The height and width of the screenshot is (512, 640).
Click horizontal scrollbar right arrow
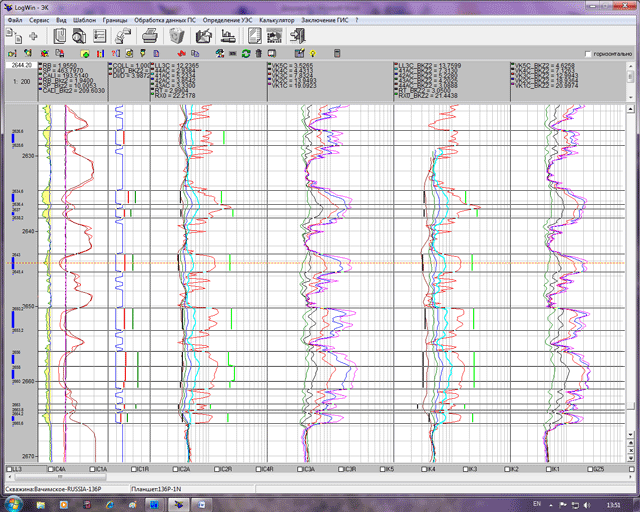coord(631,476)
